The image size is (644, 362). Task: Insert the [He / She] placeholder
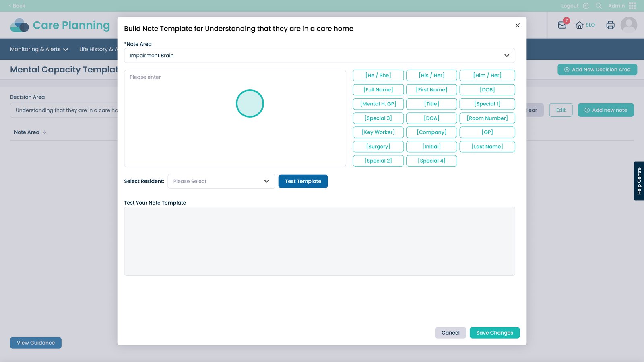coord(378,75)
